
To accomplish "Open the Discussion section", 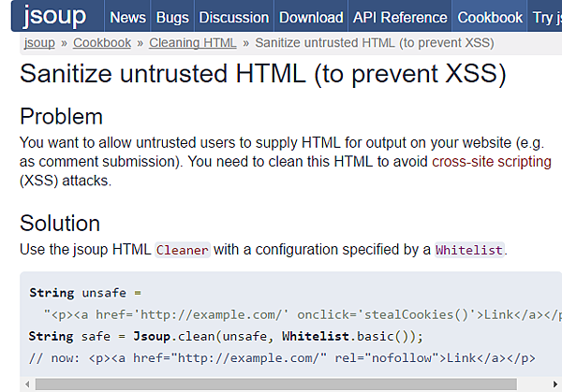I will 234,18.
